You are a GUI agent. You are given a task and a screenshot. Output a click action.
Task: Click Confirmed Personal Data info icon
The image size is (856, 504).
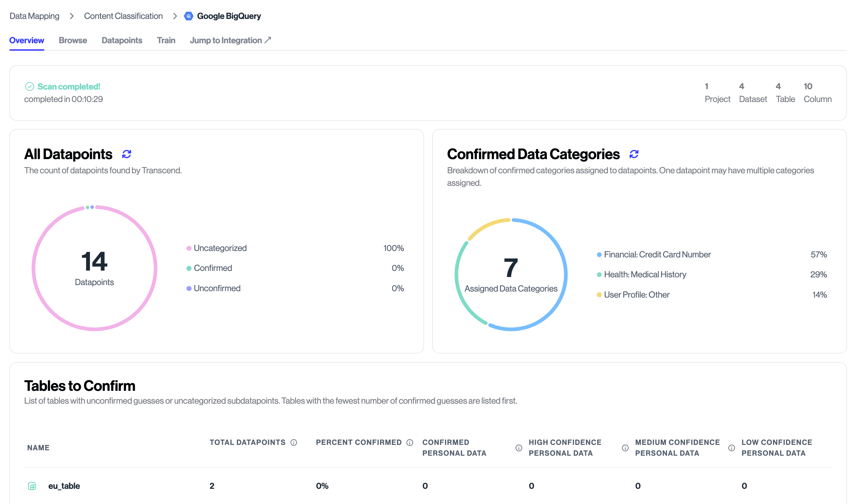point(518,448)
